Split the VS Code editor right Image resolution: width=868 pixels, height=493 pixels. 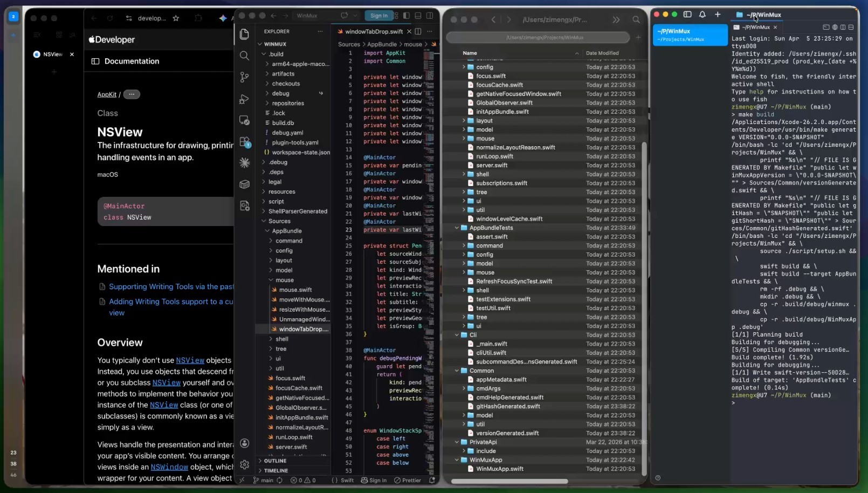[418, 31]
